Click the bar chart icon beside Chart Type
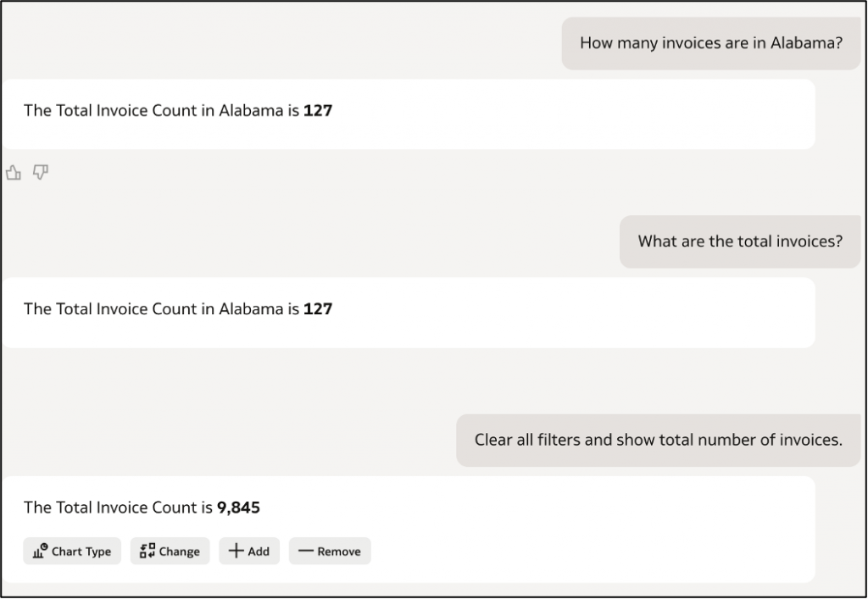The height and width of the screenshot is (599, 868). pyautogui.click(x=40, y=552)
